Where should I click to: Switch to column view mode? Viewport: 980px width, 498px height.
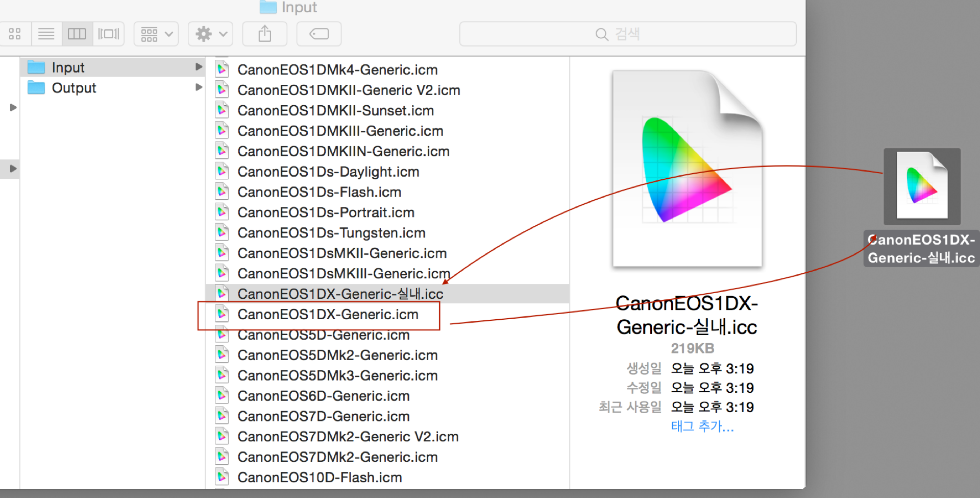click(77, 34)
